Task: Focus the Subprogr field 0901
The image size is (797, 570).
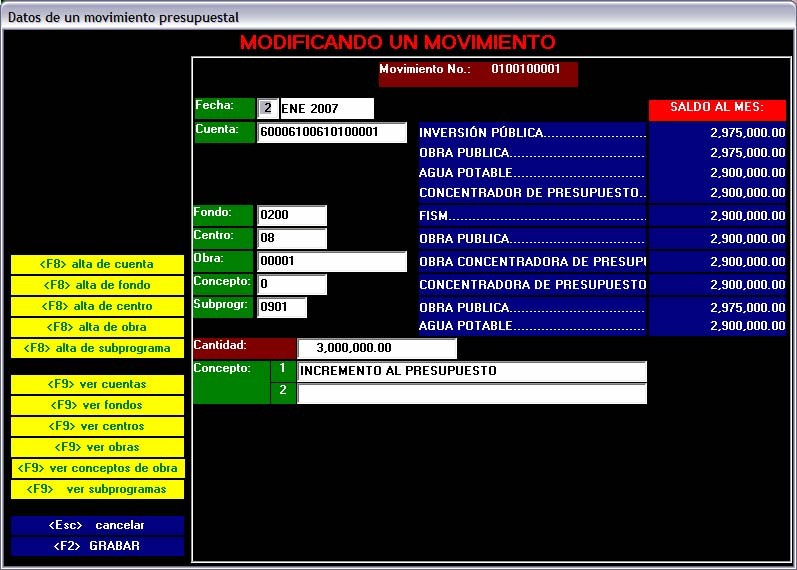Action: click(x=282, y=307)
